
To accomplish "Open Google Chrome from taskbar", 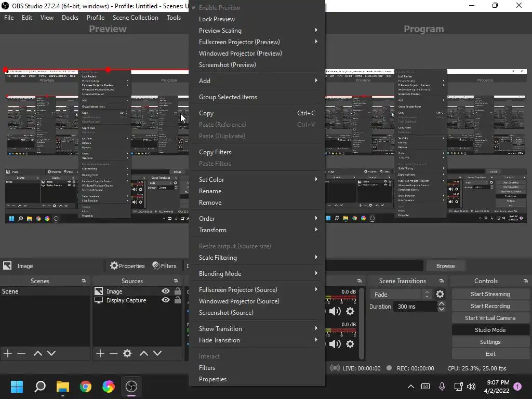I will click(86, 387).
